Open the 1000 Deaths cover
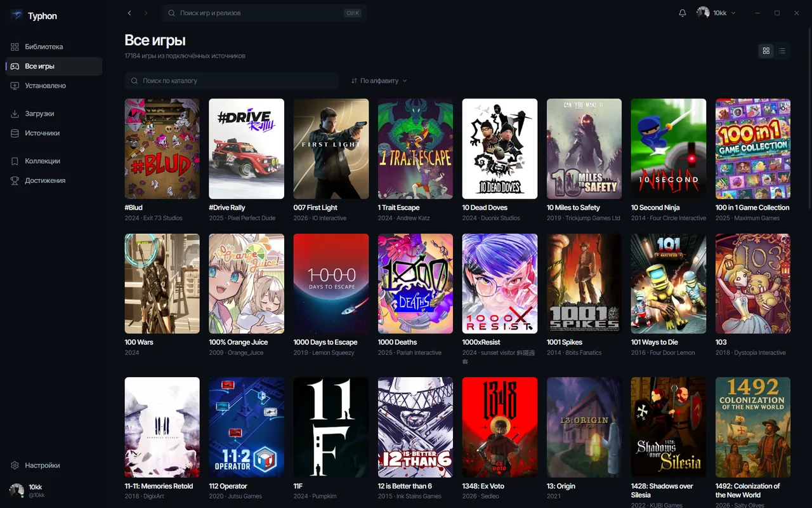 click(416, 284)
